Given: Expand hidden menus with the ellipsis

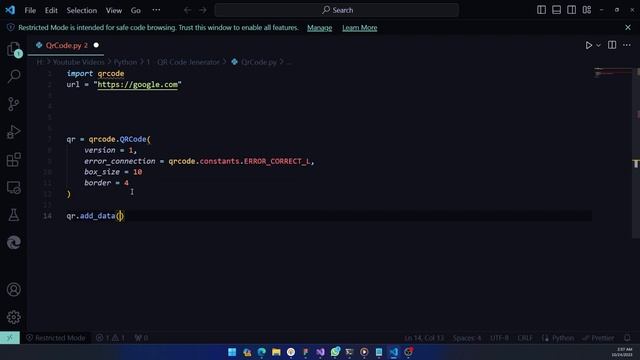Looking at the screenshot, I should 156,10.
